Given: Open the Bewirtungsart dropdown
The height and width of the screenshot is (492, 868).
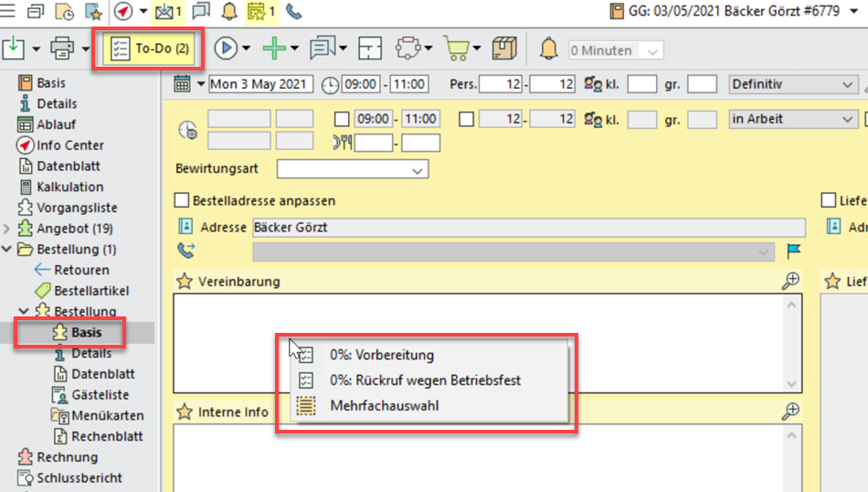Looking at the screenshot, I should click(x=352, y=169).
